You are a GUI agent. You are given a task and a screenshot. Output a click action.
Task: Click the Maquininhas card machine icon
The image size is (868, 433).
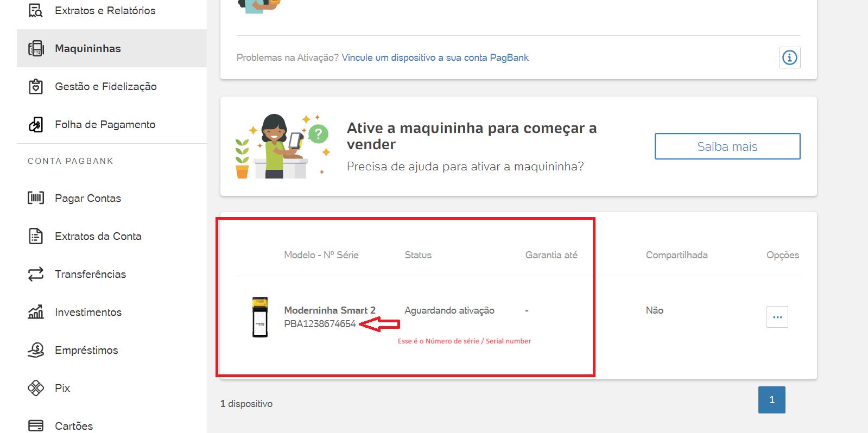(x=36, y=48)
